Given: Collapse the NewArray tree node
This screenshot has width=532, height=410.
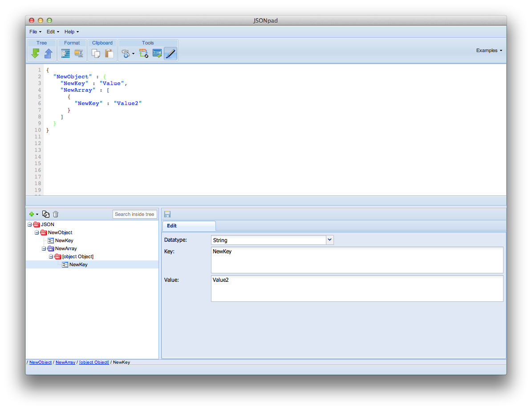Looking at the screenshot, I should point(44,248).
